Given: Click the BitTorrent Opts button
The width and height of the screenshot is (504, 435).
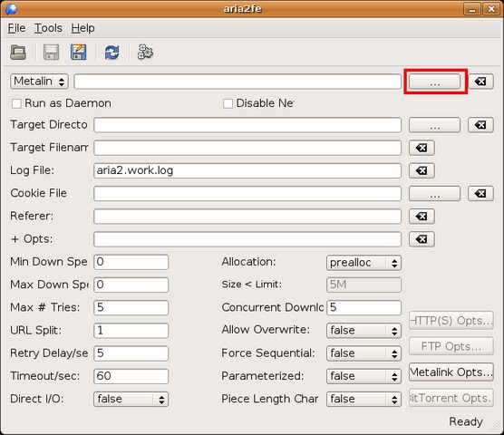Looking at the screenshot, I should coord(451,398).
